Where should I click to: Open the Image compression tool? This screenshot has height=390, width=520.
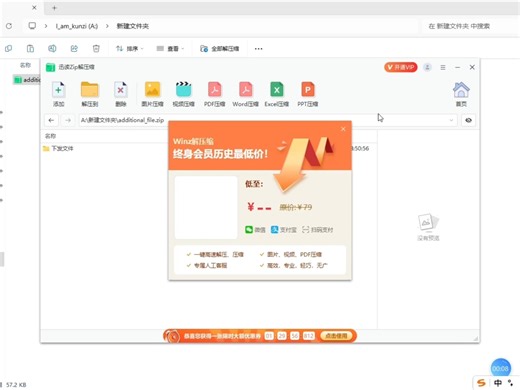pos(152,94)
